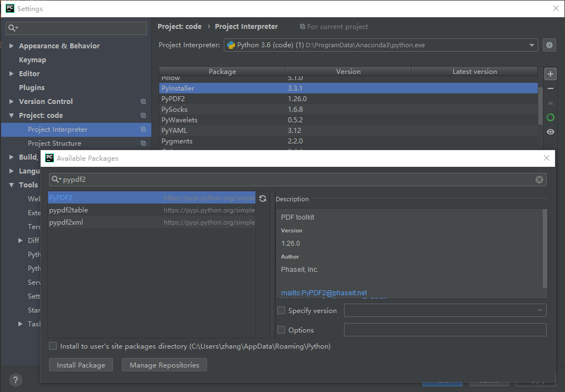Toggle the eye icon for early releases

550,132
